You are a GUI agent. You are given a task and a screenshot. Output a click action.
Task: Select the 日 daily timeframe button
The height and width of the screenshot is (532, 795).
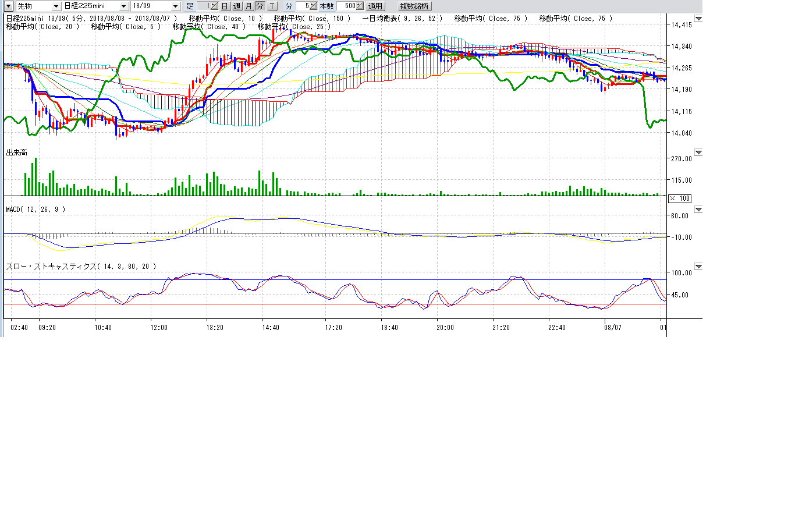(x=225, y=6)
